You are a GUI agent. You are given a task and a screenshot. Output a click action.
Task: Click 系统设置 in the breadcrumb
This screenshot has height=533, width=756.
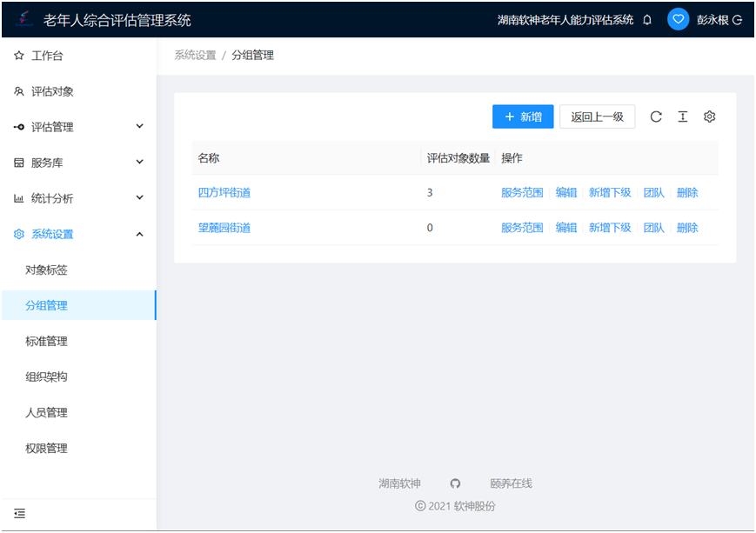(195, 55)
